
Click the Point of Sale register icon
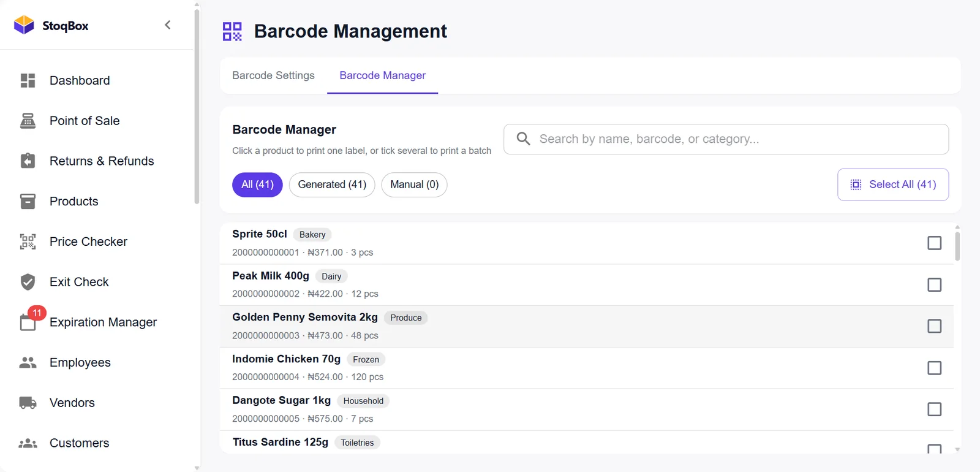[28, 121]
